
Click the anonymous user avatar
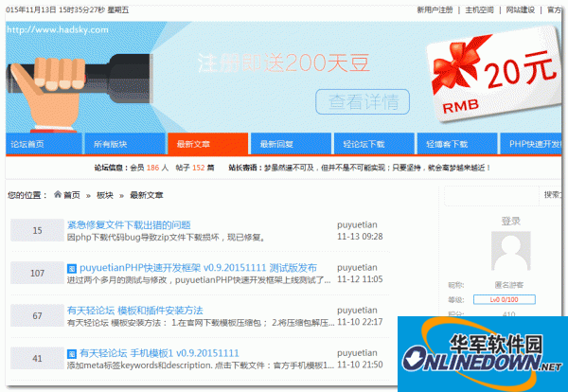(511, 251)
